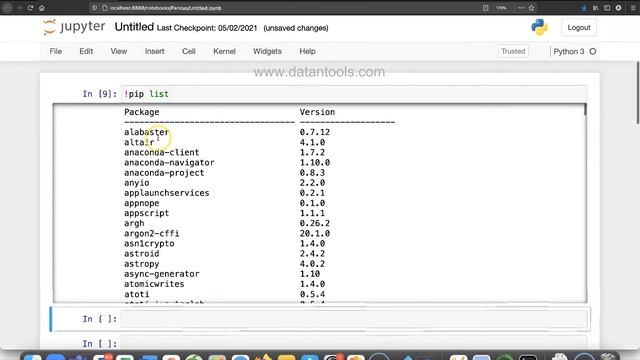Select the argh package name
Image resolution: width=640 pixels, height=360 pixels.
tap(134, 223)
